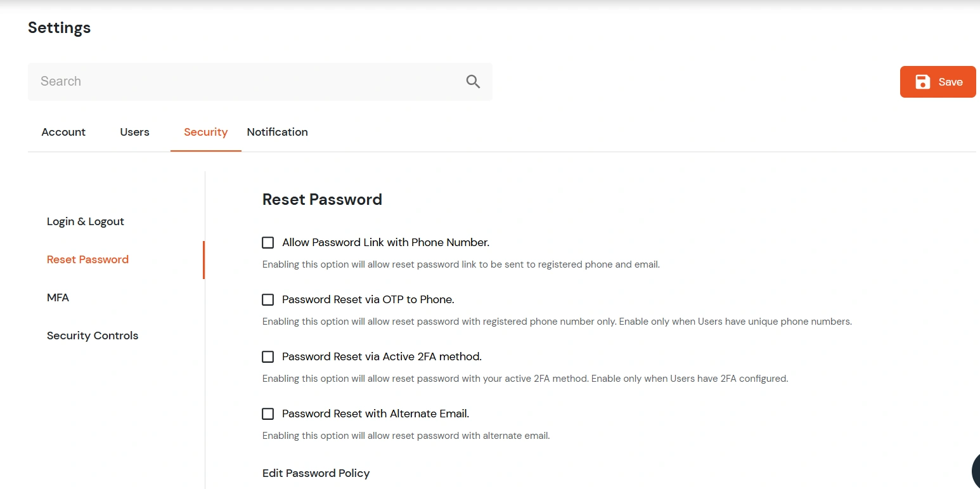Screen dimensions: 980x489
Task: Switch to the Notification tab
Action: click(277, 132)
